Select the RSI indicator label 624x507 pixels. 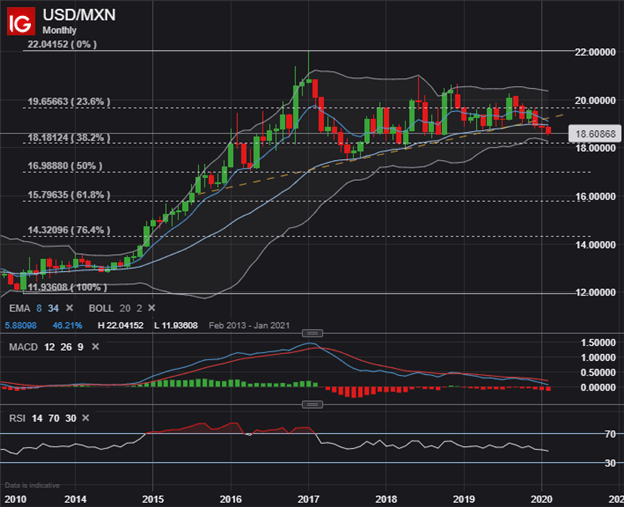[x=17, y=418]
